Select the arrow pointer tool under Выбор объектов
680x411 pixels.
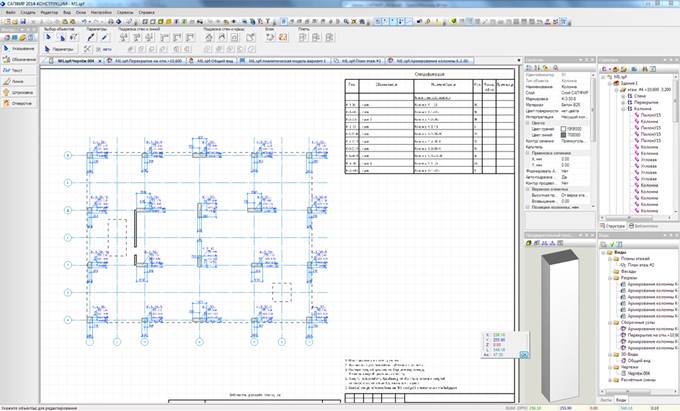click(49, 38)
